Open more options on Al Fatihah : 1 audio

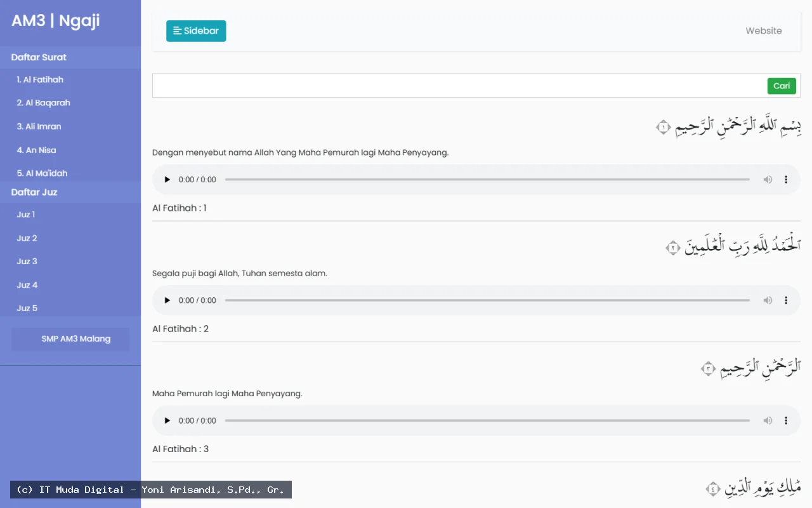click(786, 180)
